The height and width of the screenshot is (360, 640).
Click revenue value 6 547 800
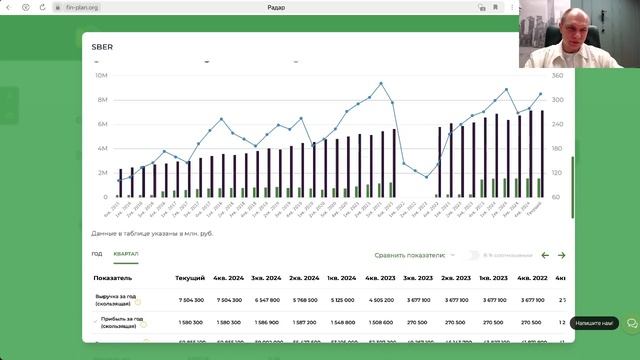(267, 300)
